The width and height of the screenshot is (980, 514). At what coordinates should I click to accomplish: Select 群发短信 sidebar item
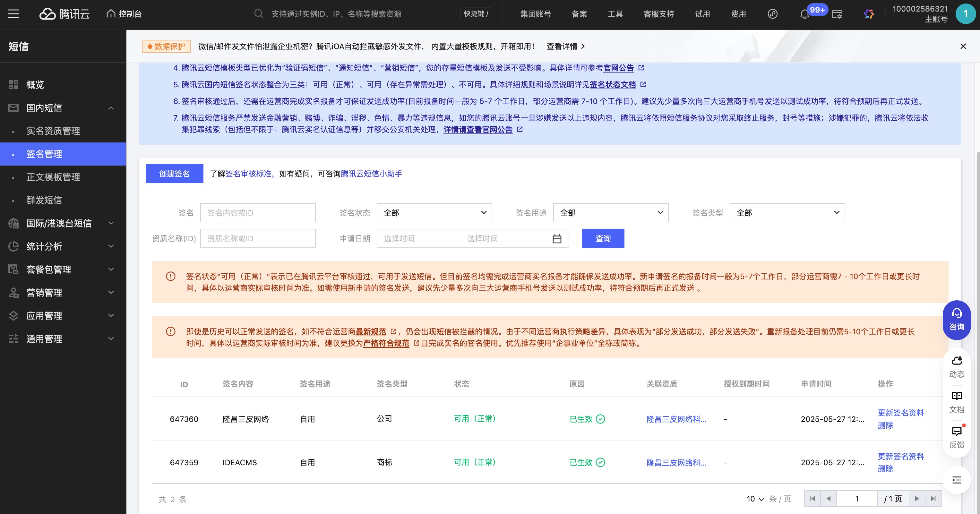[x=44, y=200]
